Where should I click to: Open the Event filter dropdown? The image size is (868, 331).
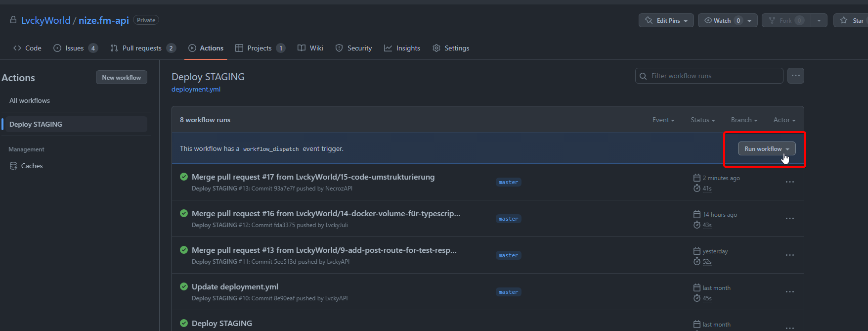[x=663, y=120]
